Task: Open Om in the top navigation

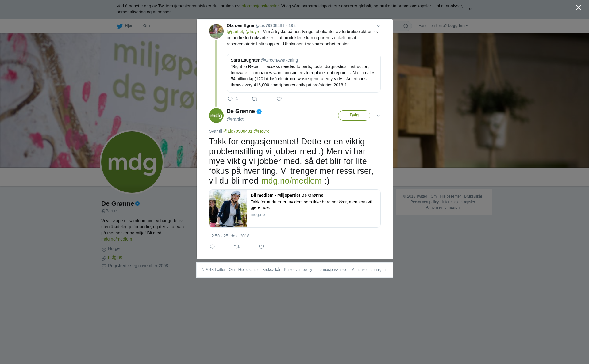Action: point(147,26)
